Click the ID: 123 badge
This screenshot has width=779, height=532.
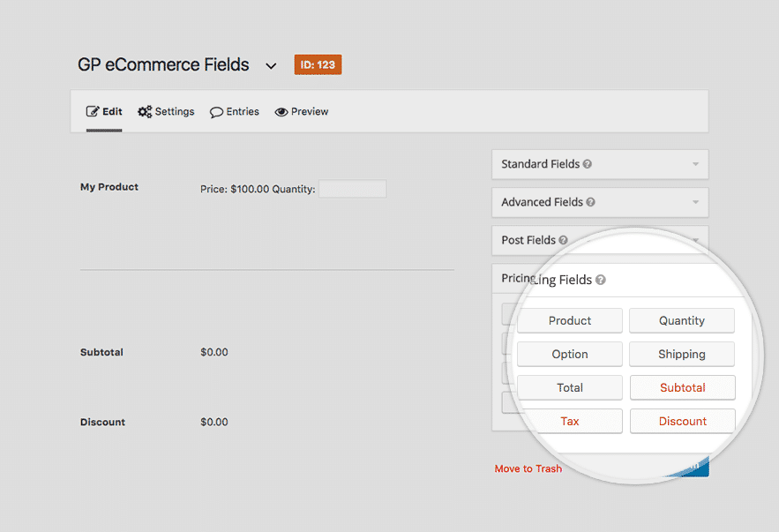point(318,64)
